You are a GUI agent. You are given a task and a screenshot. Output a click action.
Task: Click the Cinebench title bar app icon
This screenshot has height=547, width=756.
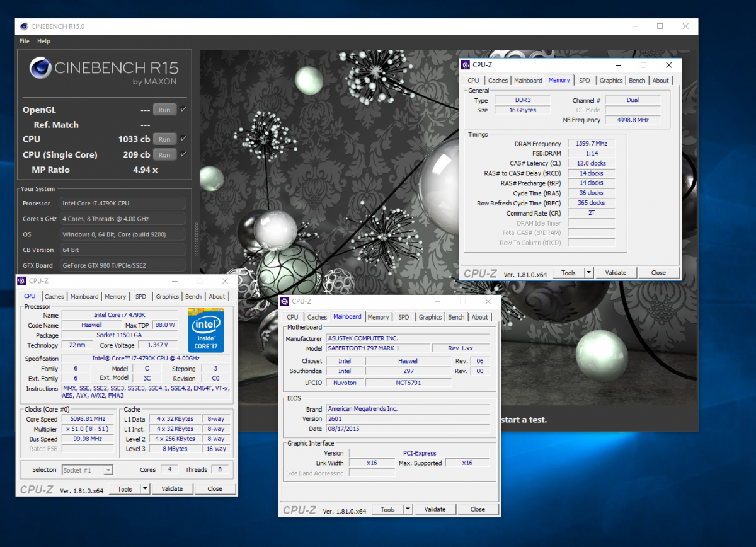click(x=24, y=26)
